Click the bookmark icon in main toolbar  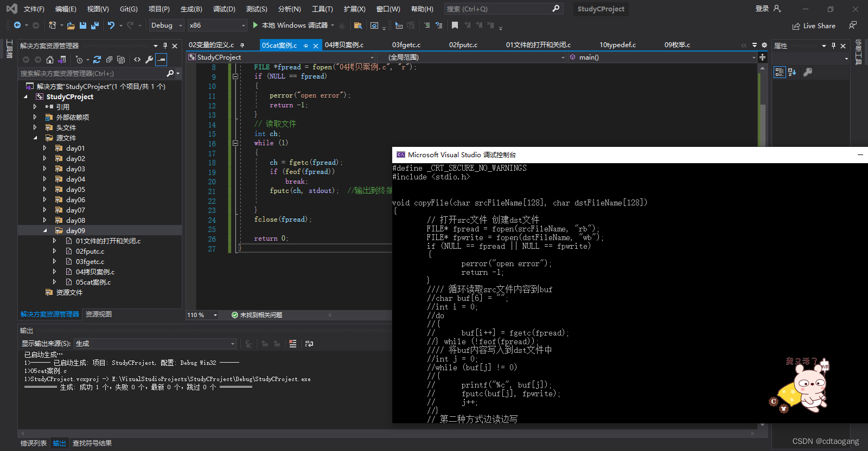(455, 25)
